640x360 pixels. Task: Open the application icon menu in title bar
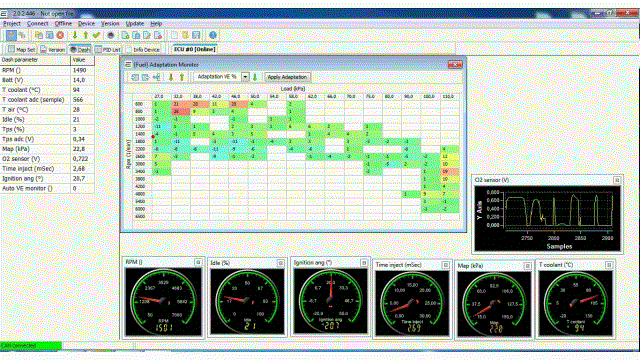click(x=4, y=13)
